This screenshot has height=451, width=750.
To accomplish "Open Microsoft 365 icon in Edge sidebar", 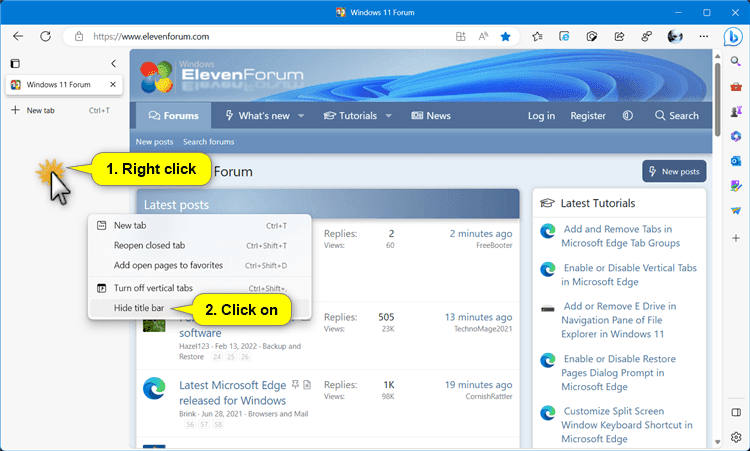I will [736, 136].
